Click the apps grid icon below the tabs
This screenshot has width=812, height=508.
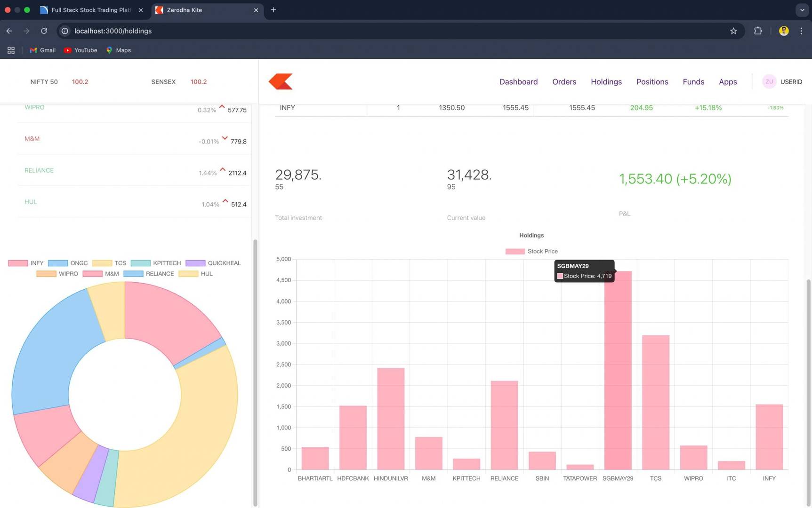[11, 50]
